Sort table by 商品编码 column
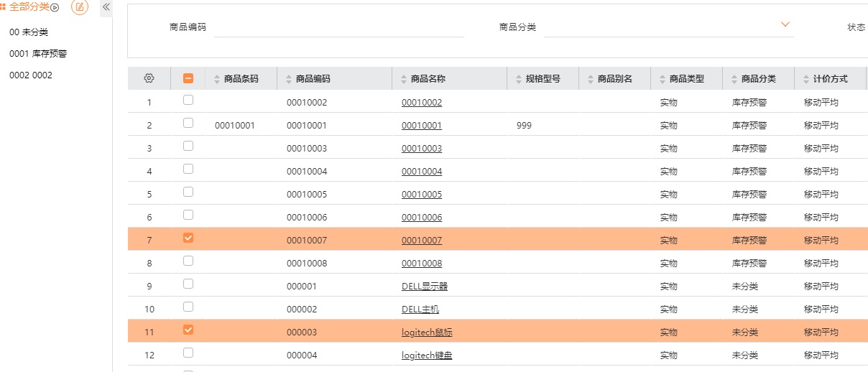868x372 pixels. (290, 79)
